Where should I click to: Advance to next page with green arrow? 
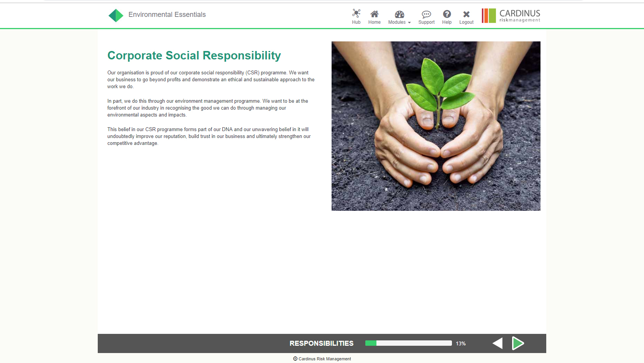(518, 343)
